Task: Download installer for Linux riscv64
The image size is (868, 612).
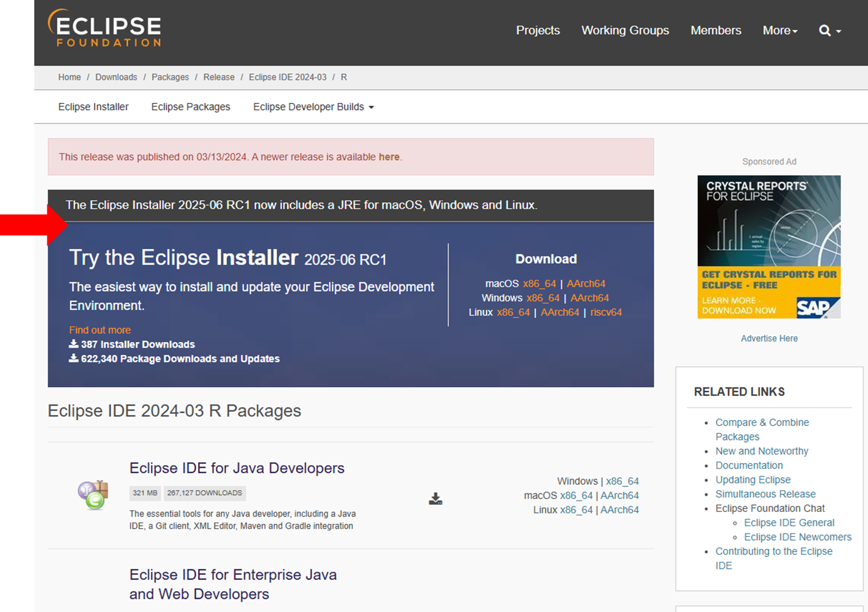Action: [x=606, y=312]
